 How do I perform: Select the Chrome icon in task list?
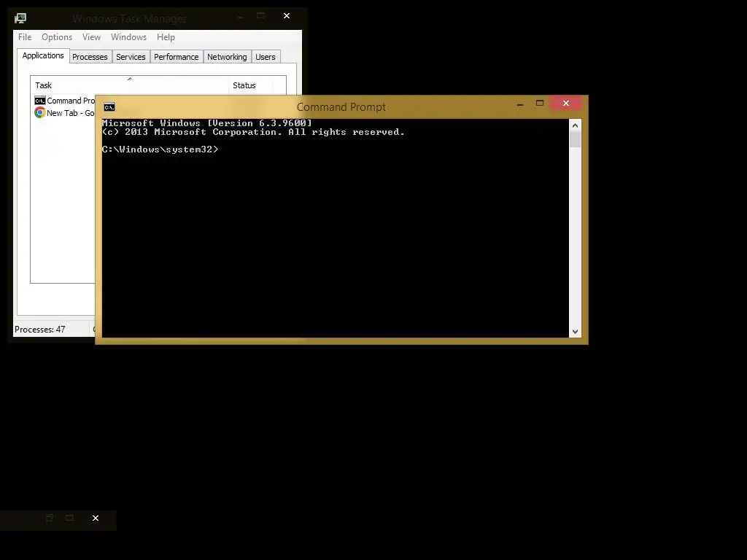(40, 113)
